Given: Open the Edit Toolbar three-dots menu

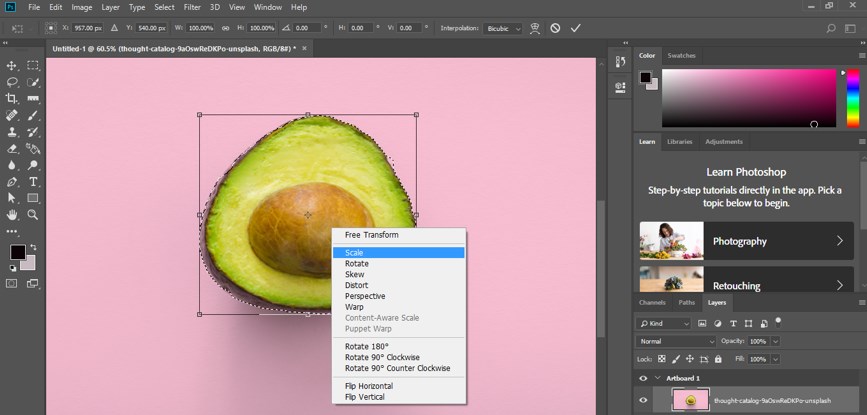Looking at the screenshot, I should (x=12, y=232).
